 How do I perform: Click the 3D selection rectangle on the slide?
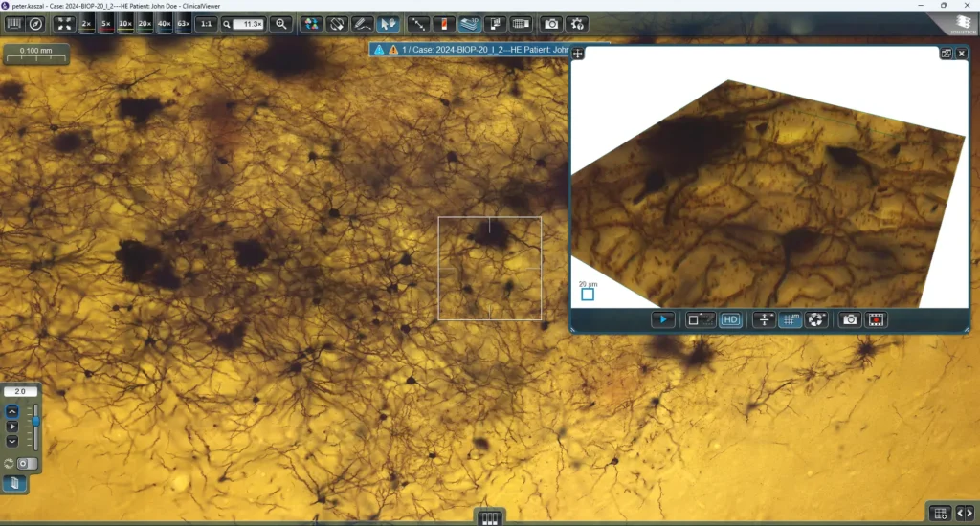click(489, 269)
